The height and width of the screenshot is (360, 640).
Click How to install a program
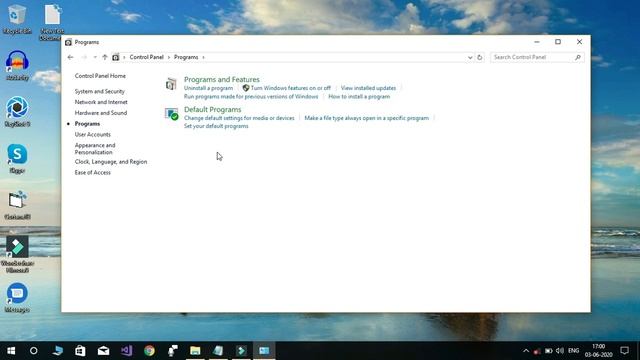359,97
